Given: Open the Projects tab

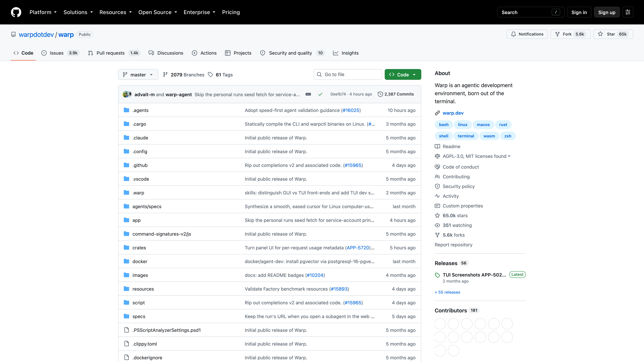Looking at the screenshot, I should coord(238,53).
